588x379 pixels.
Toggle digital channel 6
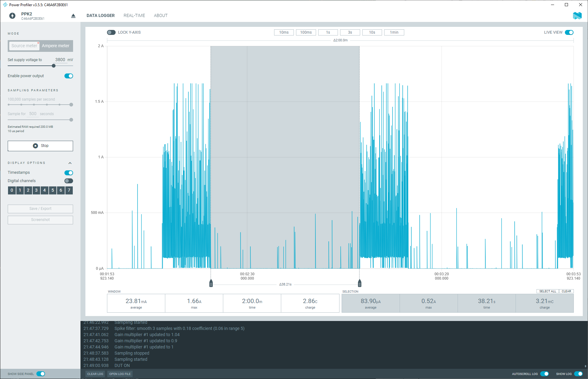(x=61, y=190)
